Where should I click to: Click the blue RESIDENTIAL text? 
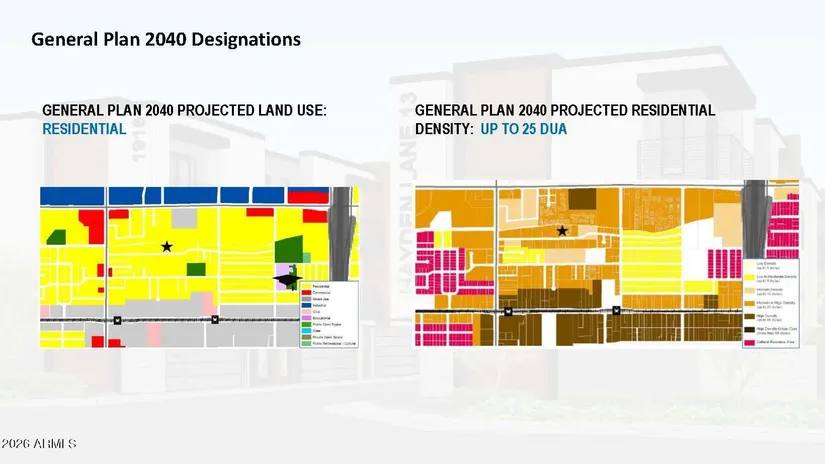[x=84, y=129]
